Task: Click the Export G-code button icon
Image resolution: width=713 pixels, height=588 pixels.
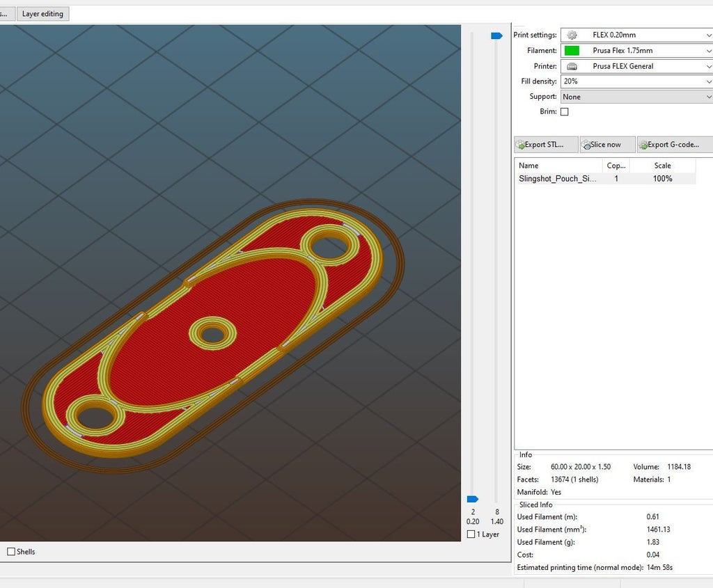Action: (643, 145)
